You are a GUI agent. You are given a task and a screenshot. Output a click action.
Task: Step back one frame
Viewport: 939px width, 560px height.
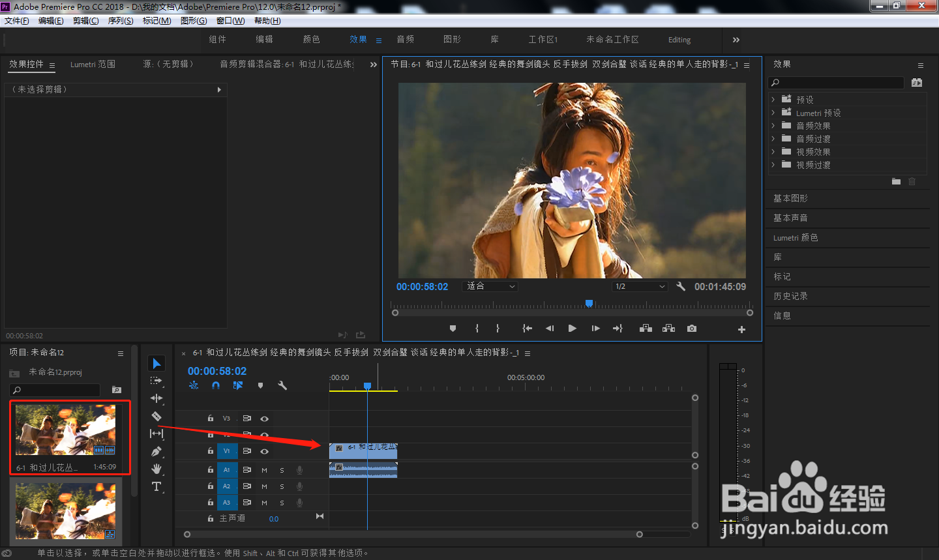[550, 329]
